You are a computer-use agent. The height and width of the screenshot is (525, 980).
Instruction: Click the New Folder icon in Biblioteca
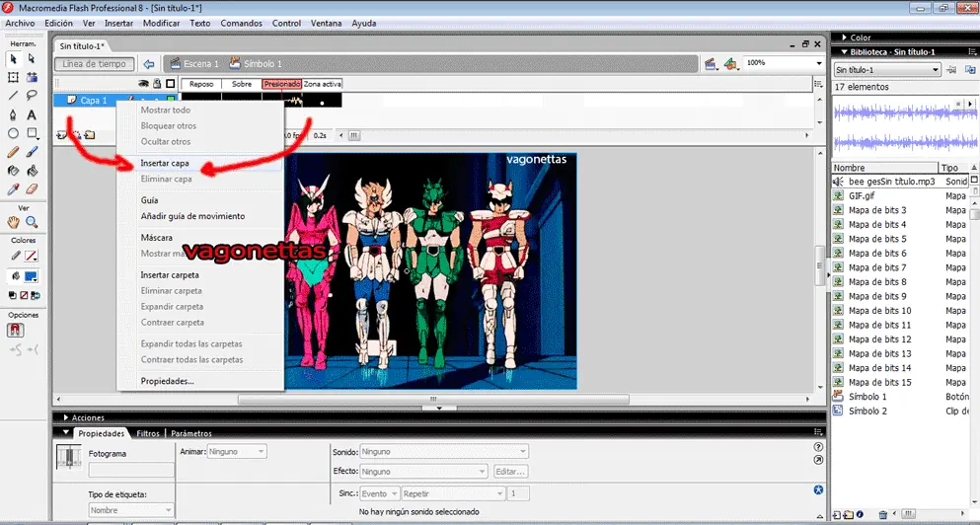coord(848,515)
